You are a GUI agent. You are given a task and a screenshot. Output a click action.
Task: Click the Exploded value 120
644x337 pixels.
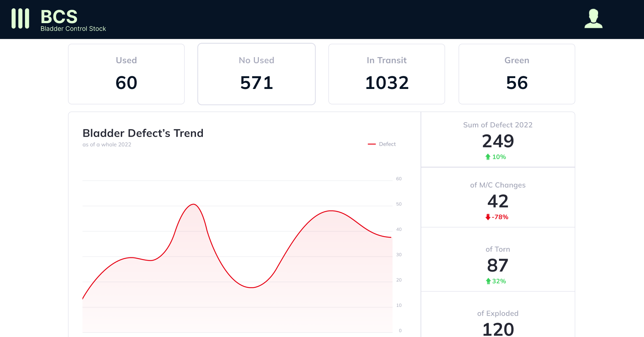click(498, 329)
